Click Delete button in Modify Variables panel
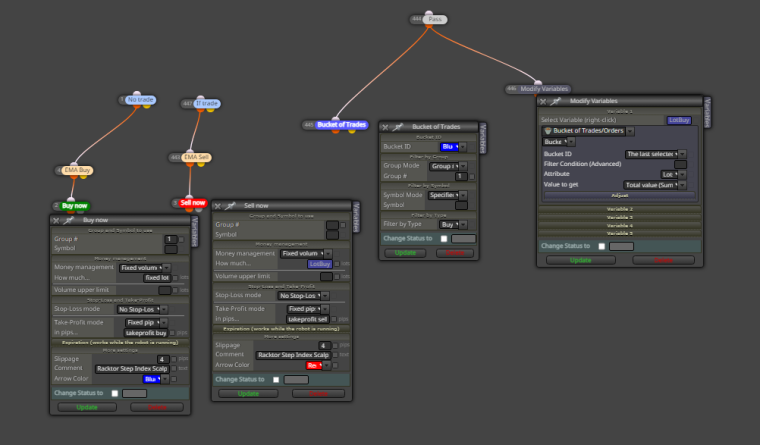This screenshot has width=760, height=445. [664, 260]
